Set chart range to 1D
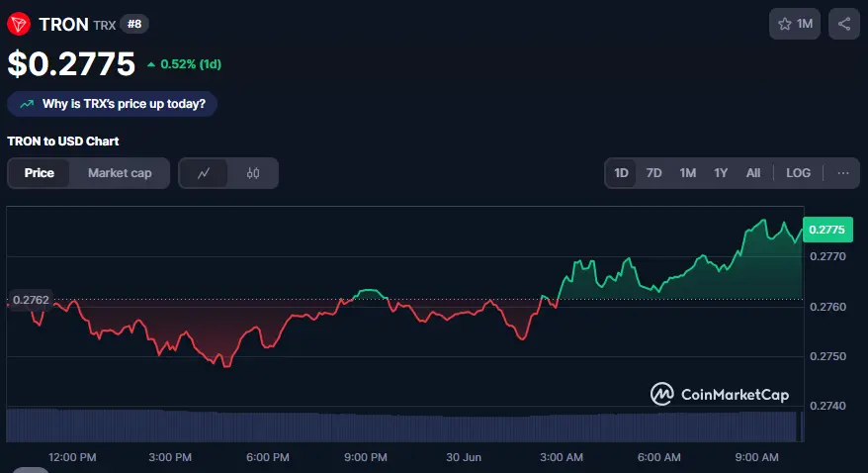Viewport: 868px width, 473px height. (621, 173)
